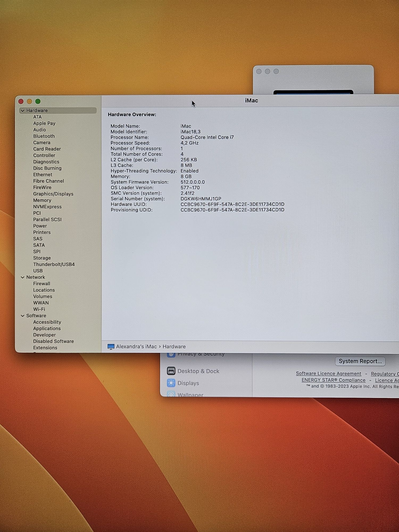
Task: Select Parallel SCSI in the sidebar
Action: click(x=47, y=219)
